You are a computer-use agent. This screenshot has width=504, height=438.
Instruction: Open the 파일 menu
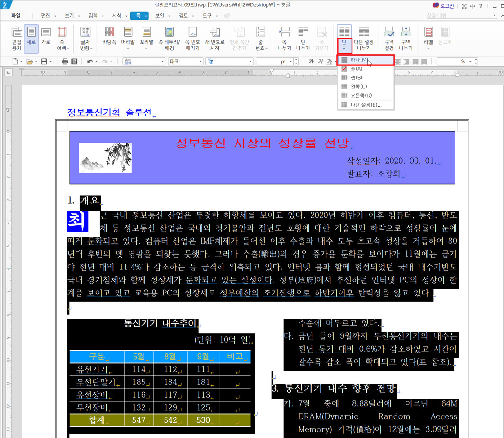click(16, 15)
